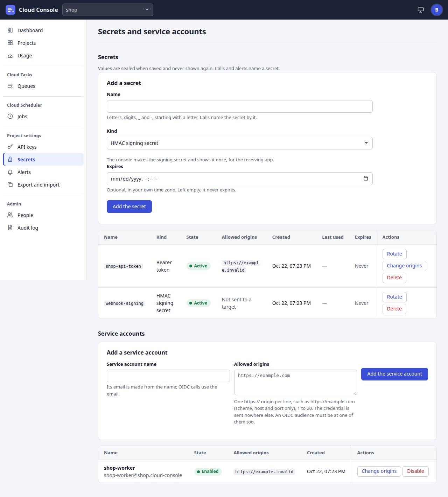
Task: Change origins for shop-worker service account
Action: tap(379, 471)
